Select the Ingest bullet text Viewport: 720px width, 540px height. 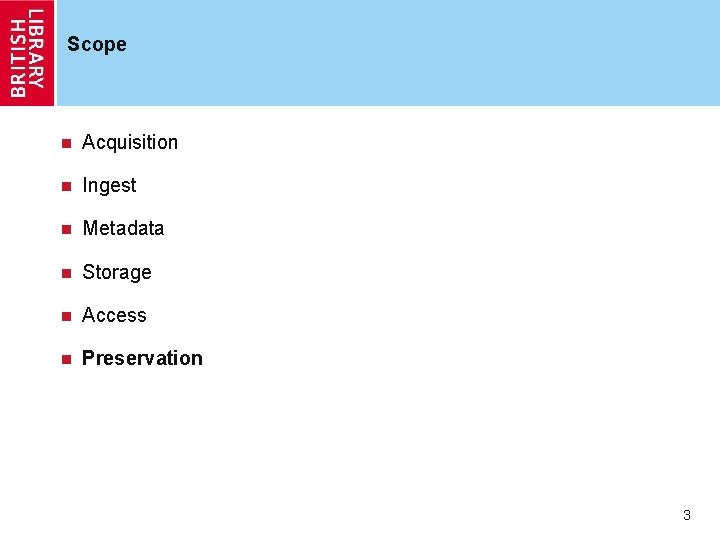(109, 185)
